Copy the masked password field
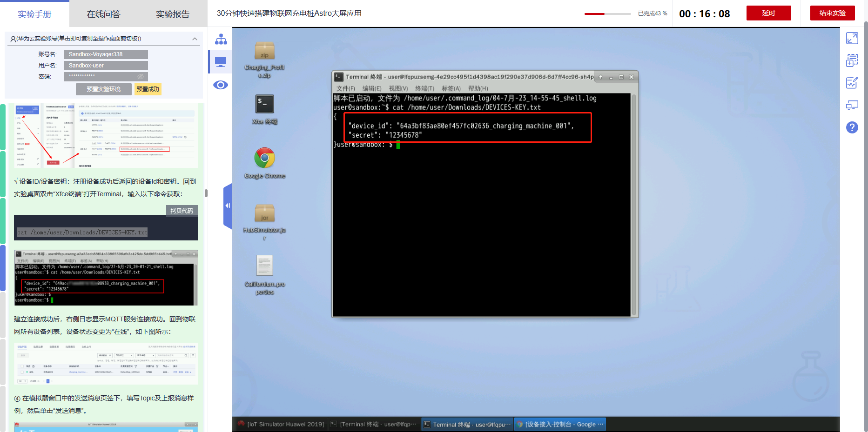The width and height of the screenshot is (868, 432). pos(106,76)
